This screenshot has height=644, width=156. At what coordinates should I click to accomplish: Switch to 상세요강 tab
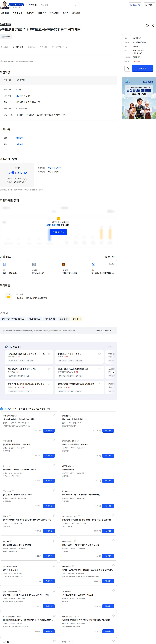pyautogui.click(x=4, y=47)
